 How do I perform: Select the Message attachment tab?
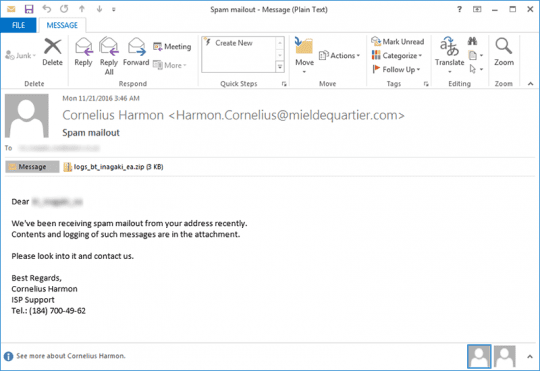[32, 167]
